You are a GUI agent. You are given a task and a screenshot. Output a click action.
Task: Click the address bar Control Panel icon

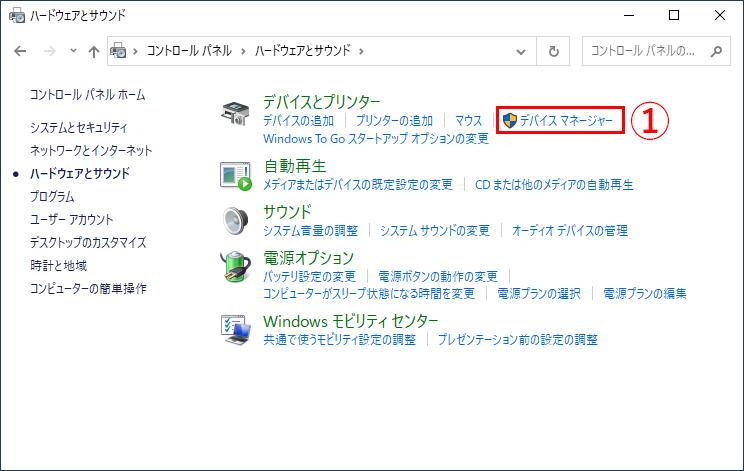pos(118,51)
